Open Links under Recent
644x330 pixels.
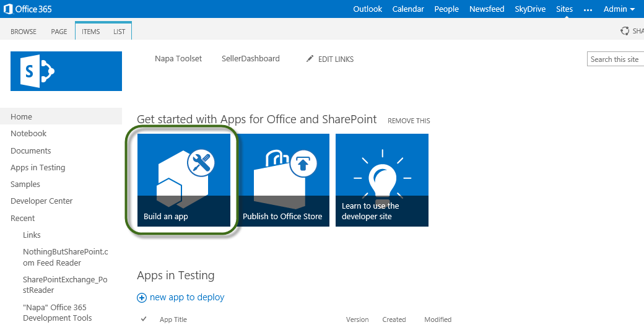click(32, 235)
